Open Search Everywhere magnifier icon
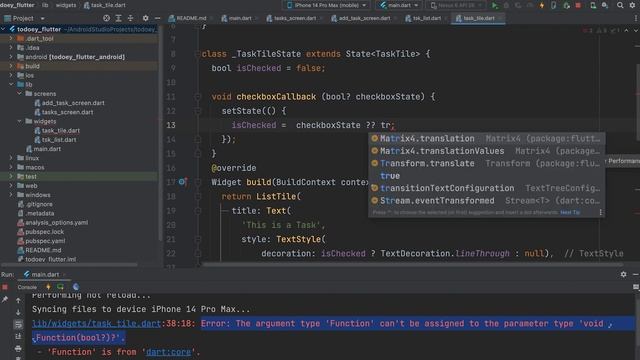The width and height of the screenshot is (640, 360). 620,5
